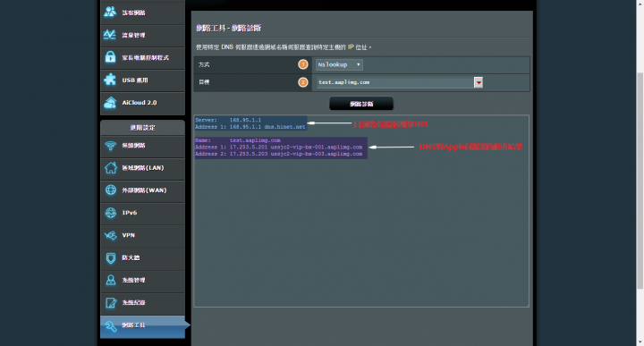Click the 'Server: 168.95.1.1' output line
This screenshot has height=346, width=644.
pos(228,121)
